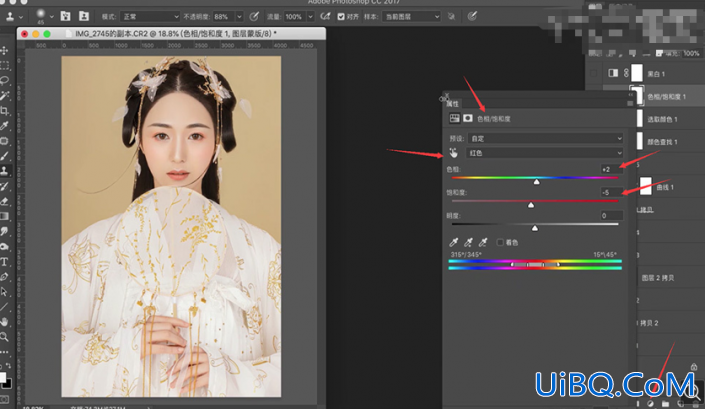Open the 不透明度 opacity slider arrow
The height and width of the screenshot is (409, 705).
click(239, 17)
